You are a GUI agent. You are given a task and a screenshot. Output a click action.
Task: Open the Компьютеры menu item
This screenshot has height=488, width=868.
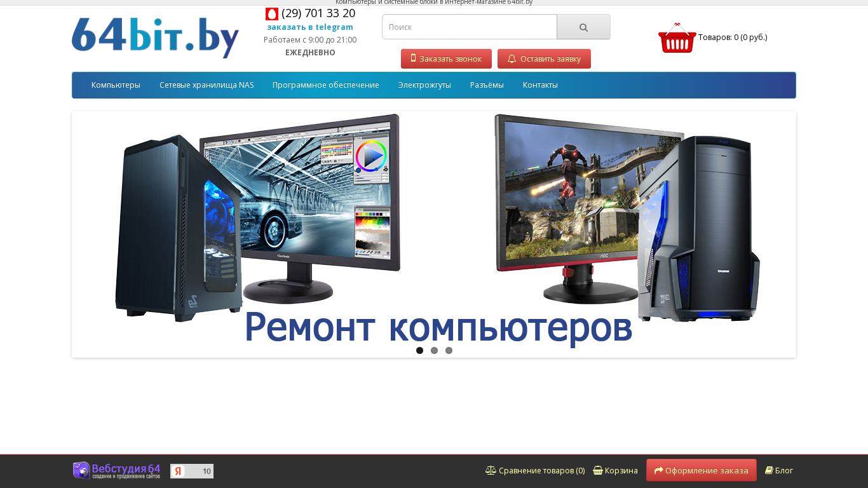[x=116, y=85]
